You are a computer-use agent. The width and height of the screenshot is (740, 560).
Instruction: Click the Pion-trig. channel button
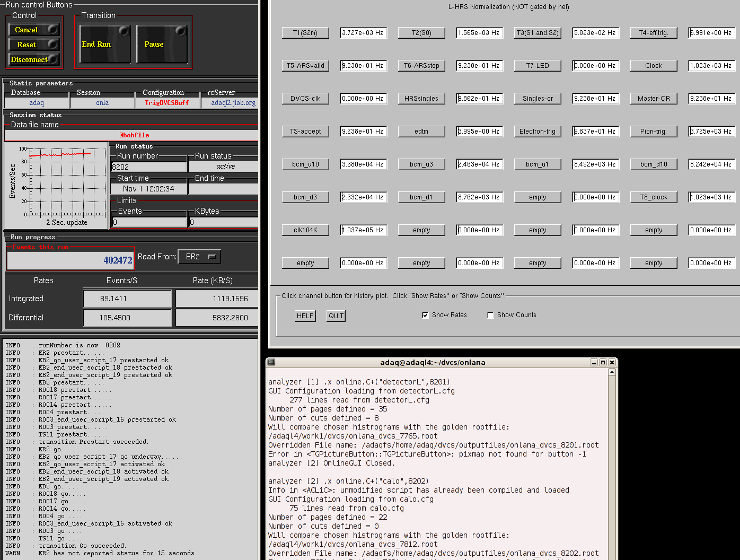click(x=654, y=132)
